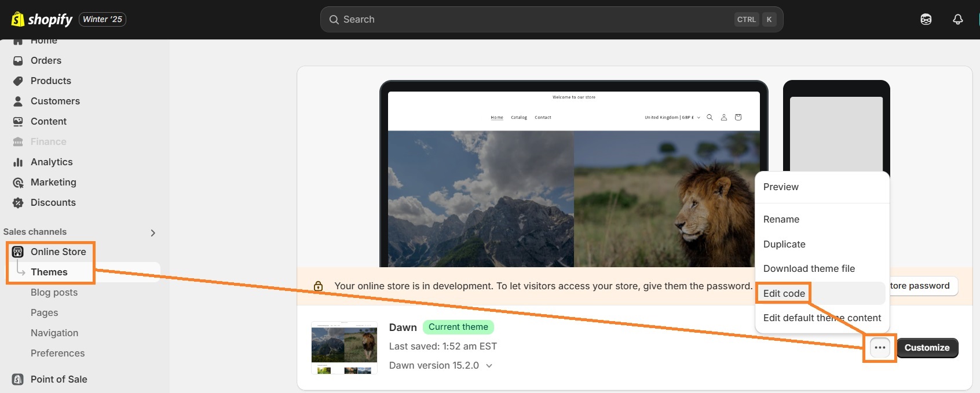Click the Orders inbox icon
The height and width of the screenshot is (393, 980).
click(18, 60)
